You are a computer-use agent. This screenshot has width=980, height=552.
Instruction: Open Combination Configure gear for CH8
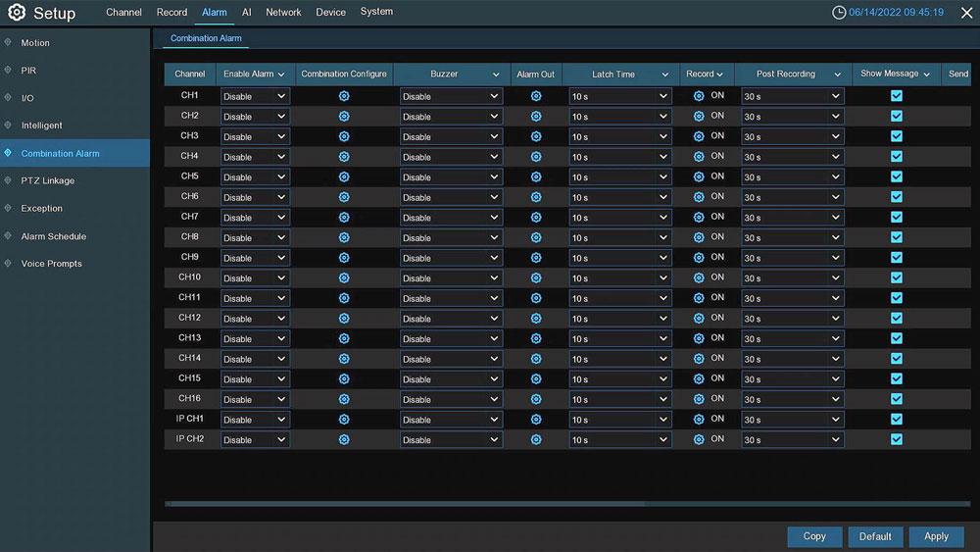click(x=344, y=237)
